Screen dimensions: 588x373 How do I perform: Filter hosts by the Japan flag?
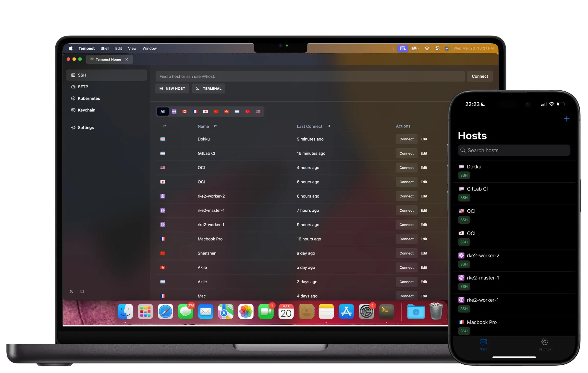click(205, 111)
